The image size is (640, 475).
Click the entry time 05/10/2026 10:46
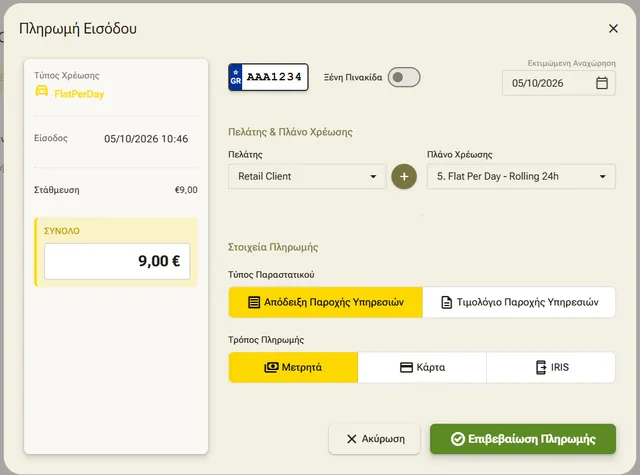click(146, 139)
